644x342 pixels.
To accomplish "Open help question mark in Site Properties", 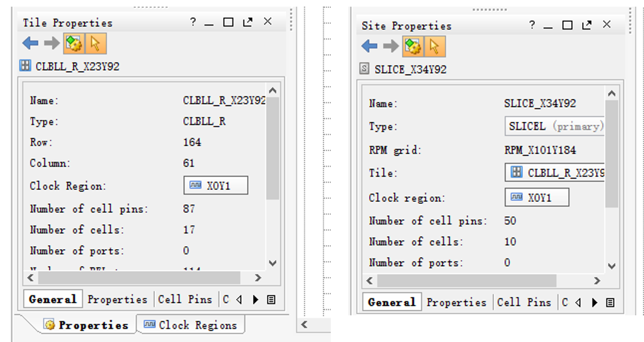I will (532, 25).
